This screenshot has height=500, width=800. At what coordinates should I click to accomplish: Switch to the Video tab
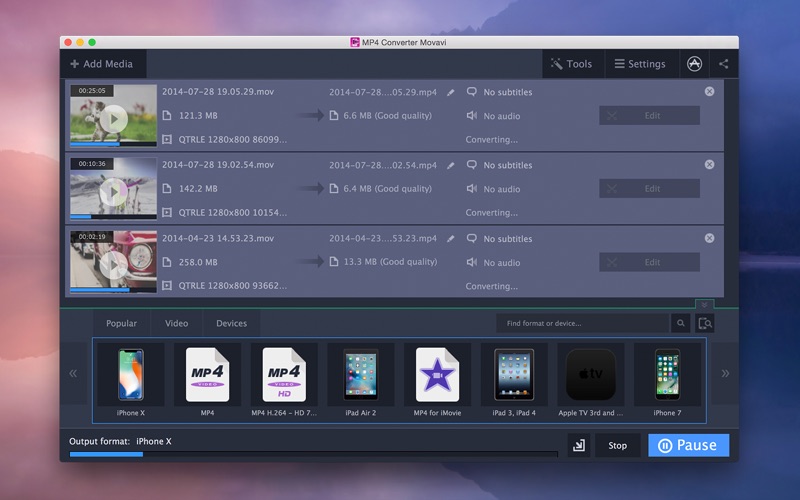(176, 323)
